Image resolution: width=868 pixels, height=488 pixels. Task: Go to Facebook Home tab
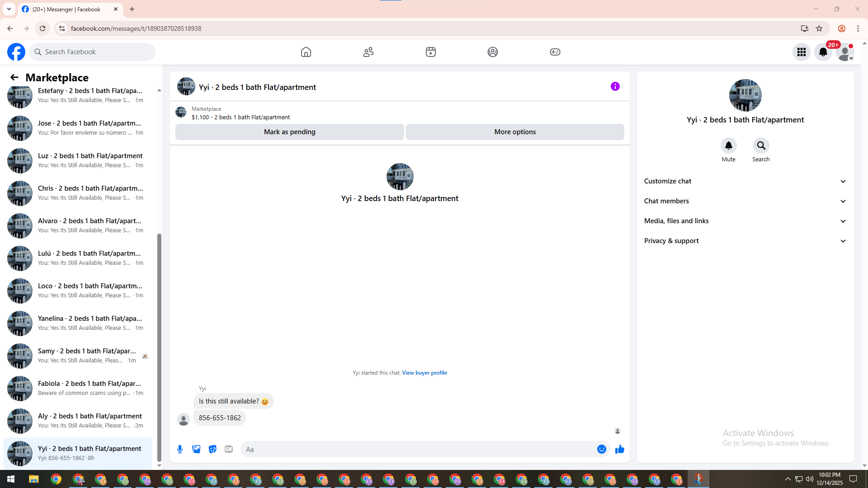click(306, 52)
